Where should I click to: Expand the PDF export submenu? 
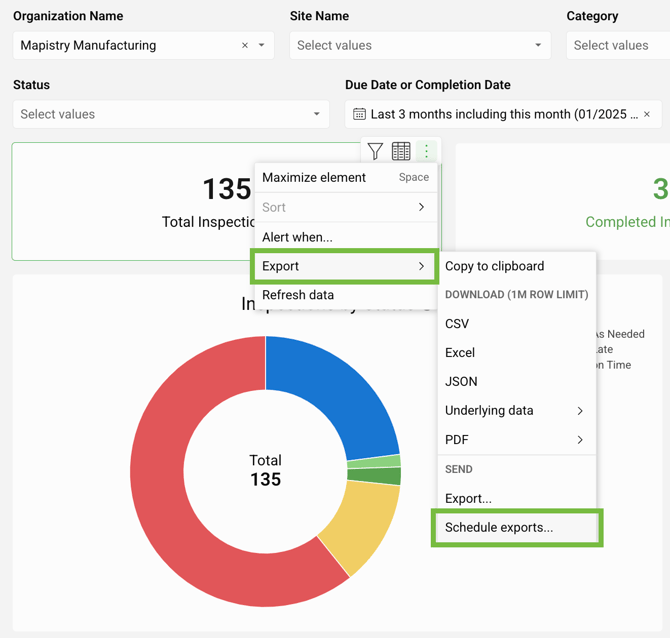[517, 440]
